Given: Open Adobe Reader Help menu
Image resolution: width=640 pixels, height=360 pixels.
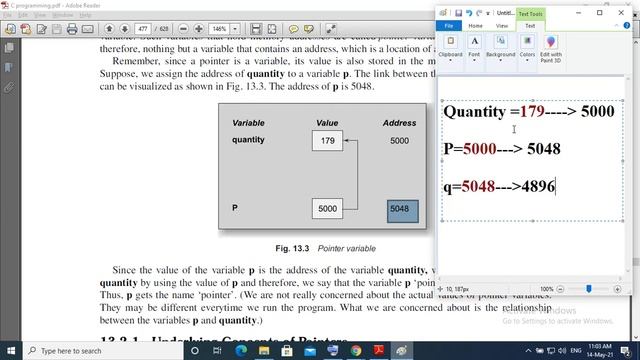Looking at the screenshot, I should [x=85, y=15].
